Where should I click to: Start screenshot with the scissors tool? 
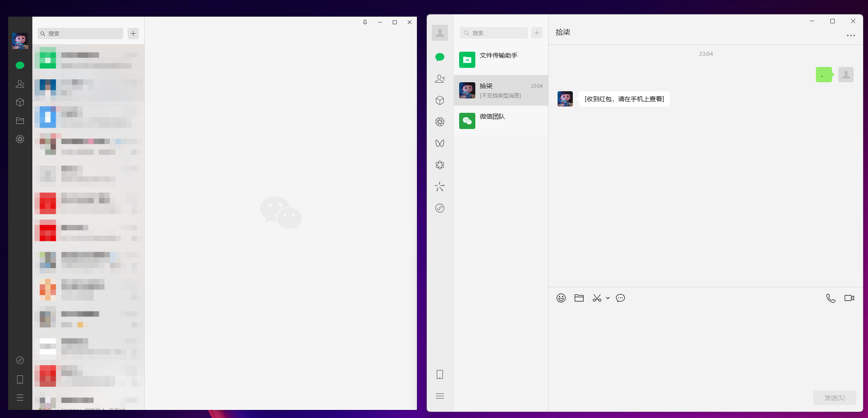[x=597, y=298]
